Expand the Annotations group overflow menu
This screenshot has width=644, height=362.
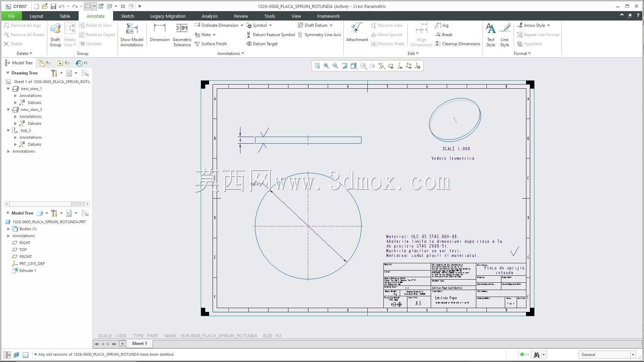click(231, 54)
